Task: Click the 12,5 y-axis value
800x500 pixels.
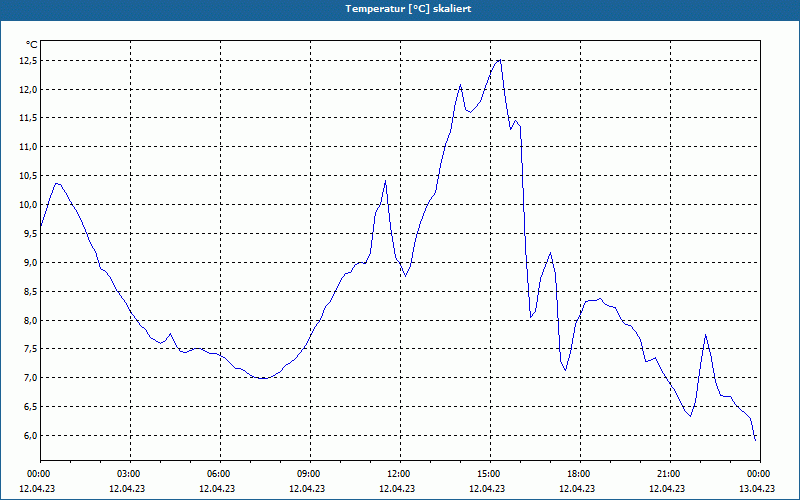Action: tap(28, 61)
